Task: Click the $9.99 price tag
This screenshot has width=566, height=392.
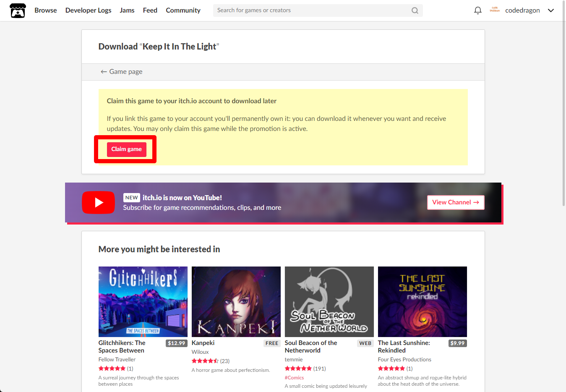Action: click(457, 343)
